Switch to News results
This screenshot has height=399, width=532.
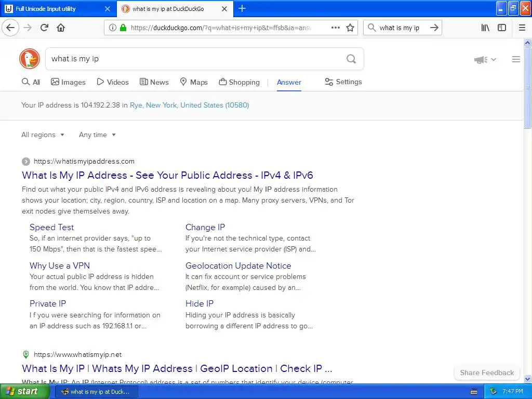(154, 82)
